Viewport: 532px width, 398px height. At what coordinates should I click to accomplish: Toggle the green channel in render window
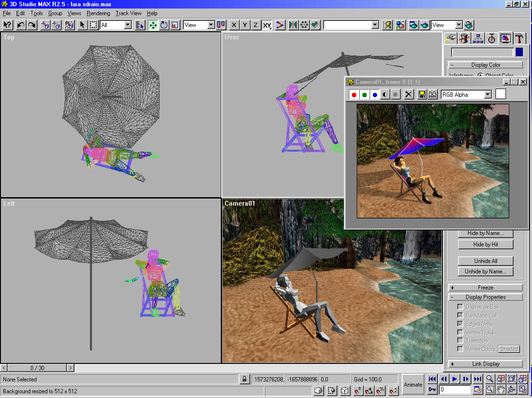[365, 95]
